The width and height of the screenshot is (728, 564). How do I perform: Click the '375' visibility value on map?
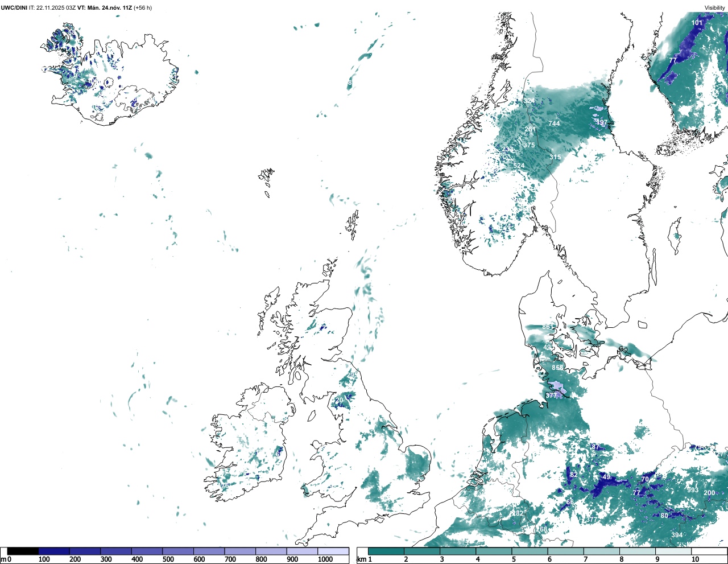tap(529, 145)
